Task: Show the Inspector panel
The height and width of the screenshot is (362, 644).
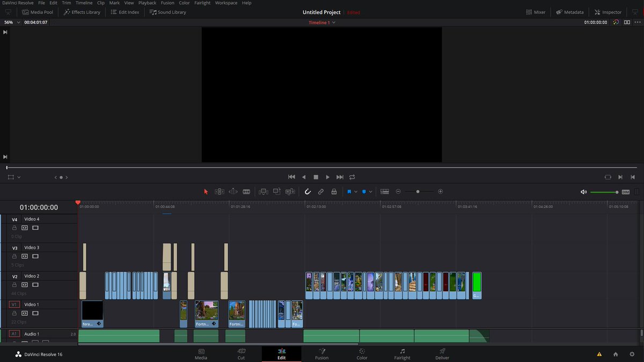Action: (x=608, y=12)
